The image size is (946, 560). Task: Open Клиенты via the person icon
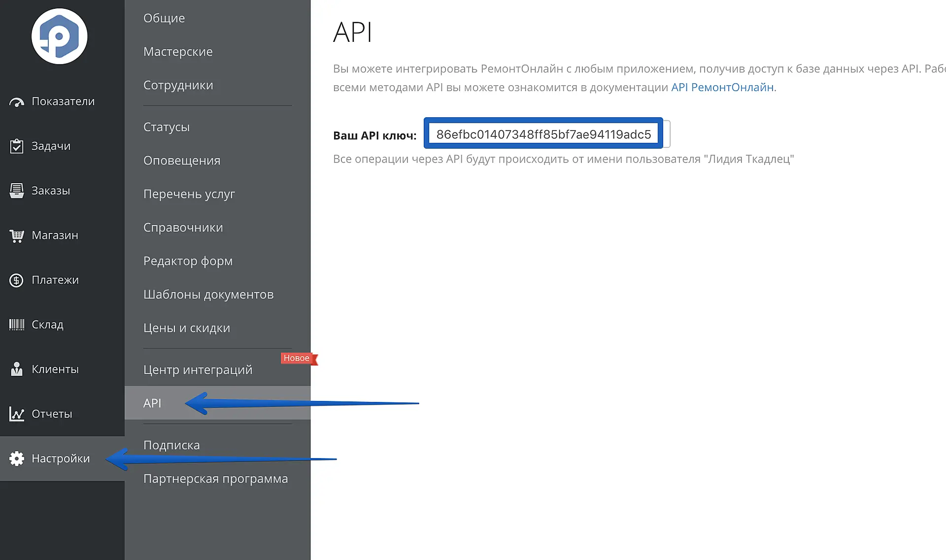[17, 369]
